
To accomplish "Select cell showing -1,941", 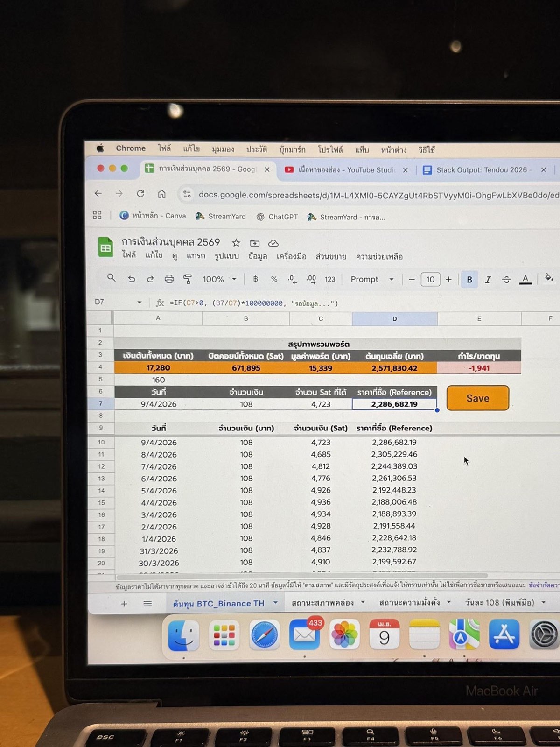I will click(x=479, y=368).
